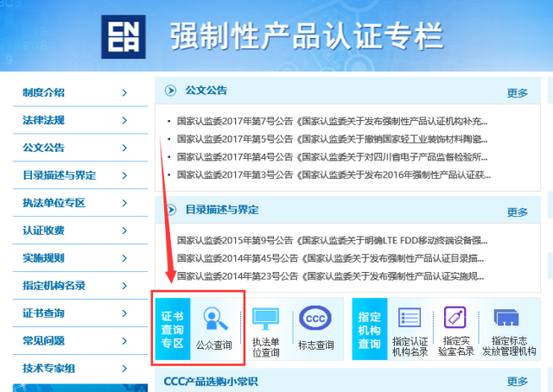Open 2014年第45号公告 link
Screen dimensions: 553x392
click(x=330, y=258)
